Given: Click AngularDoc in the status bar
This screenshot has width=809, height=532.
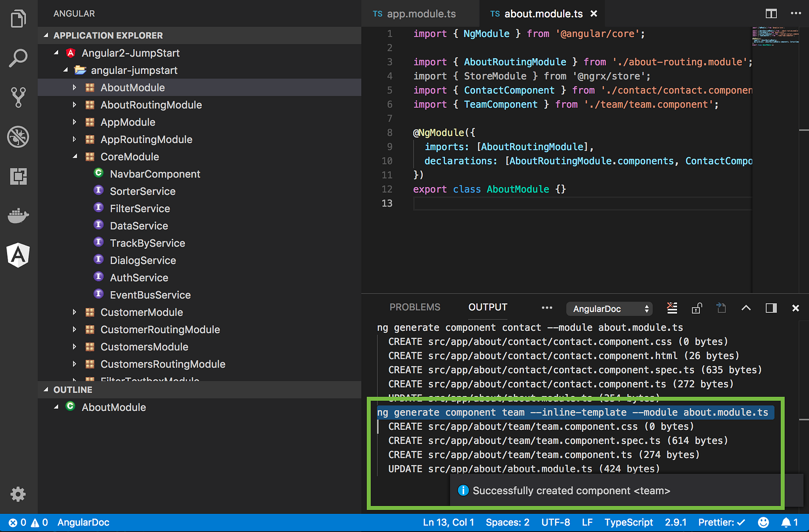Looking at the screenshot, I should pos(83,522).
